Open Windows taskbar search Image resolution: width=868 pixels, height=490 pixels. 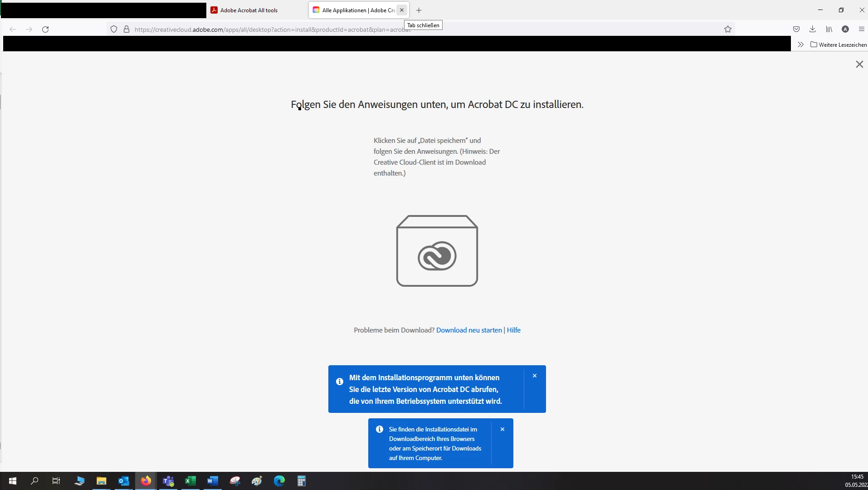point(34,481)
